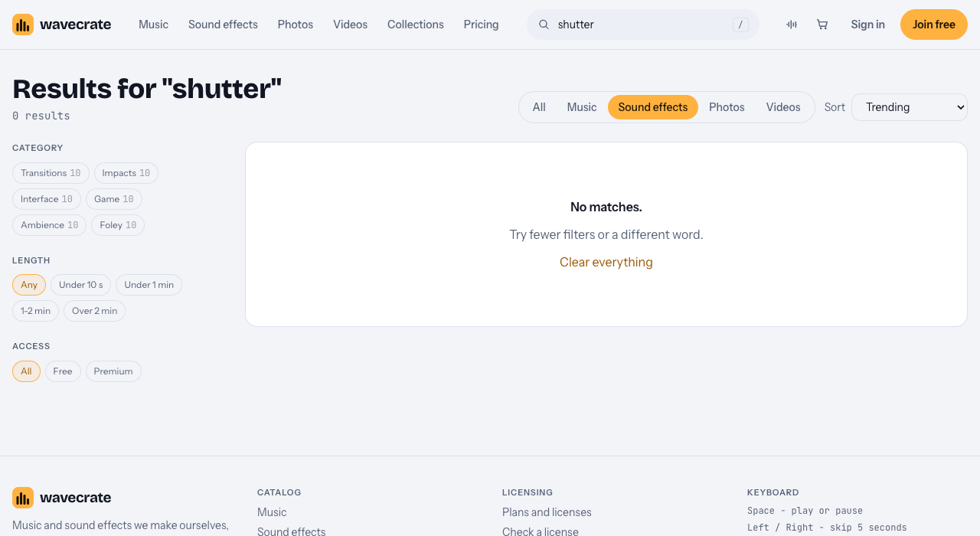The width and height of the screenshot is (980, 536).
Task: Toggle the Foley category filter
Action: [x=118, y=225]
